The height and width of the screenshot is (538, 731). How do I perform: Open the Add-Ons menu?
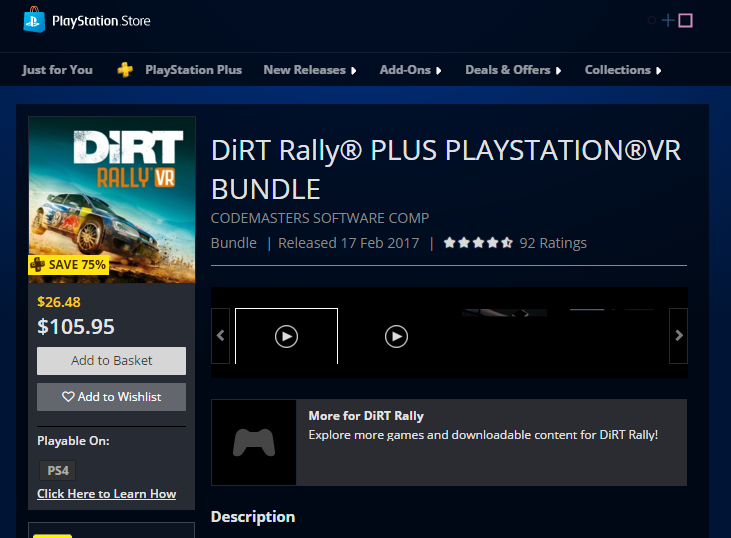pos(405,69)
